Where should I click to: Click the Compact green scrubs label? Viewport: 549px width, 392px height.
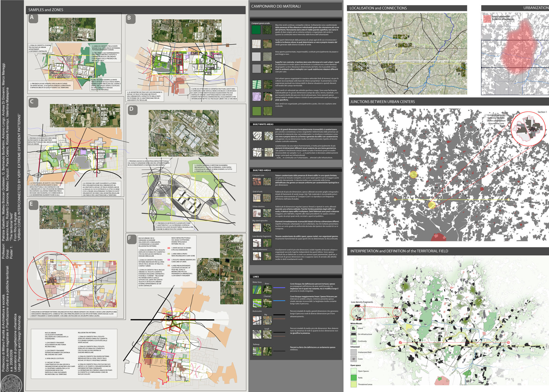pyautogui.click(x=261, y=23)
